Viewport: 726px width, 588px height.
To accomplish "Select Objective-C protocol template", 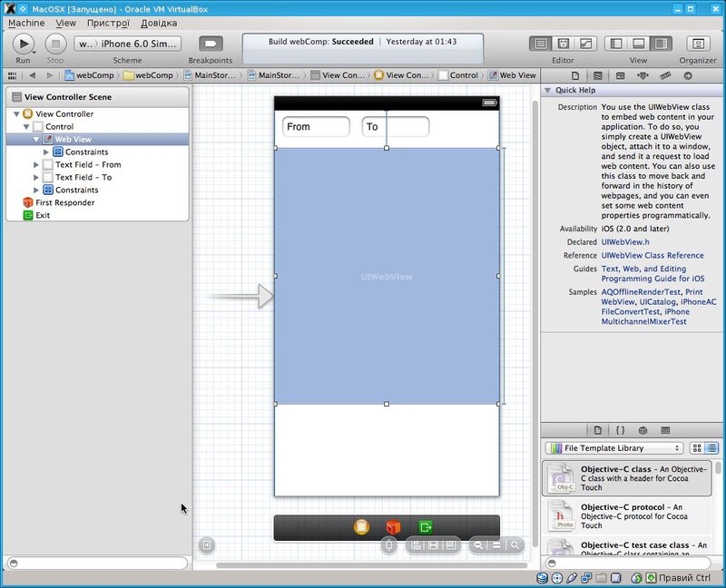I will tap(627, 516).
